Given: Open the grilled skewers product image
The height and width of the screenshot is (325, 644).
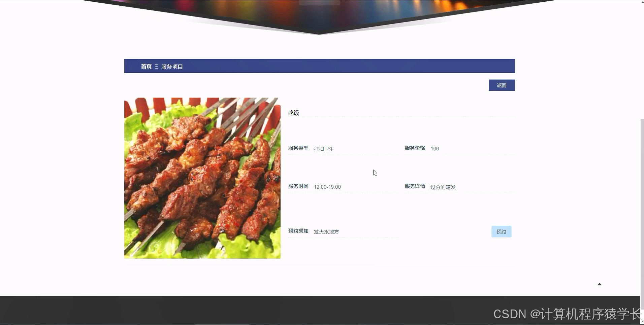Looking at the screenshot, I should pos(202,178).
